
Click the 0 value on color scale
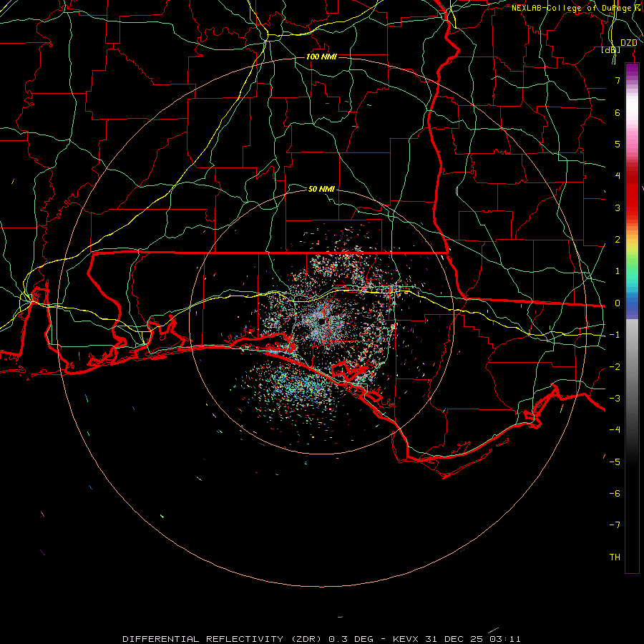tap(618, 303)
